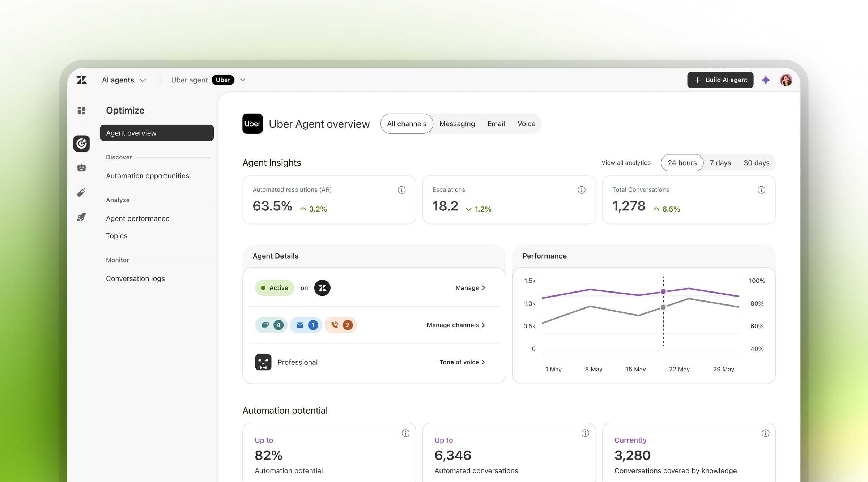Select the Optimize target icon in sidebar
Viewport: 868px width, 482px height.
(x=81, y=144)
